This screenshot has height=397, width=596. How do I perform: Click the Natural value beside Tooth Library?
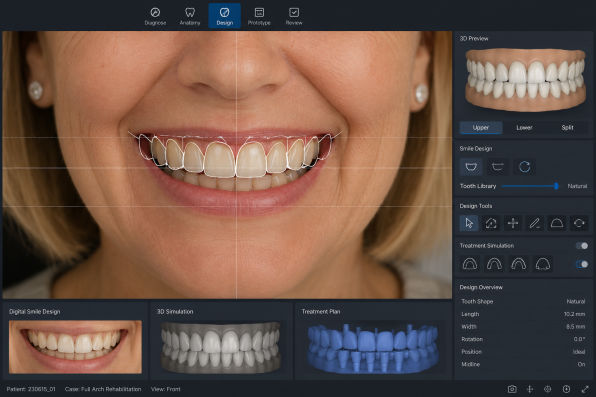pos(577,186)
